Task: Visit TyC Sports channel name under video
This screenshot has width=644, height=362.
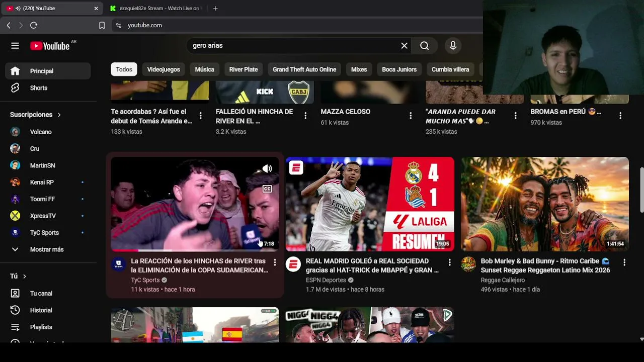Action: [x=145, y=280]
